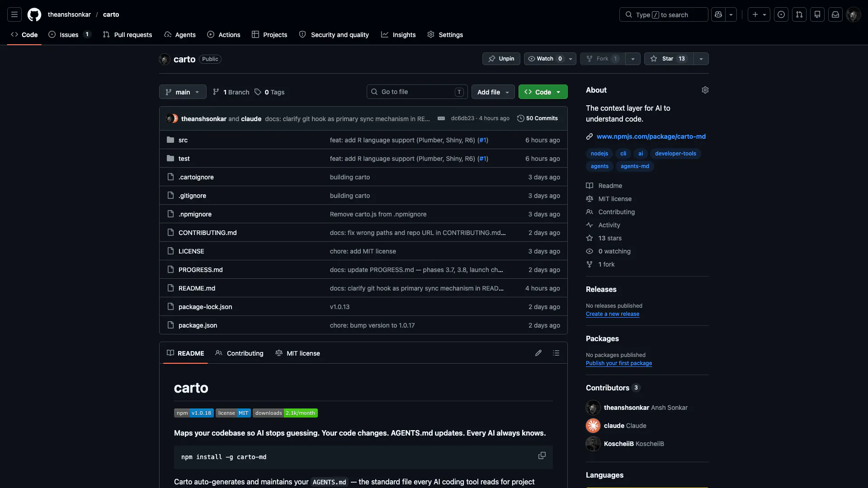This screenshot has height=488, width=868.
Task: Switch to the Issues tab
Action: pos(70,34)
